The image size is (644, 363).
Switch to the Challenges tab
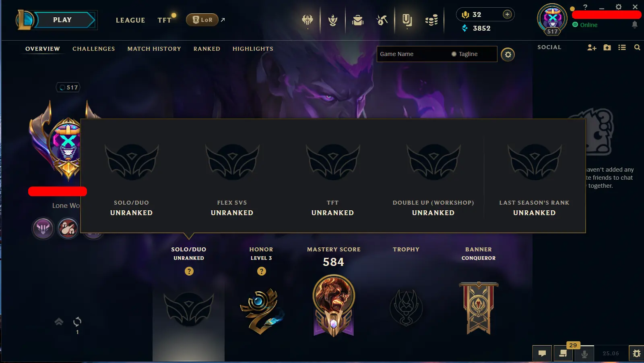coord(94,49)
